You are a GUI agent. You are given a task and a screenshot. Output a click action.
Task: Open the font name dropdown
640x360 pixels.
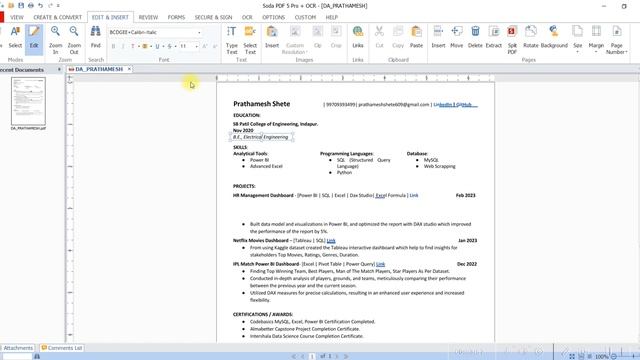click(199, 32)
